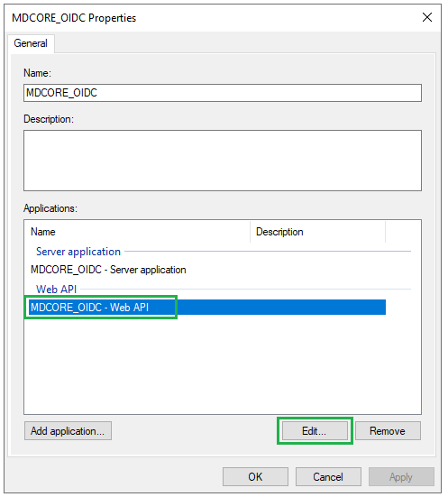Collapse the Web API group header
Image resolution: width=448 pixels, height=497 pixels.
click(x=57, y=289)
